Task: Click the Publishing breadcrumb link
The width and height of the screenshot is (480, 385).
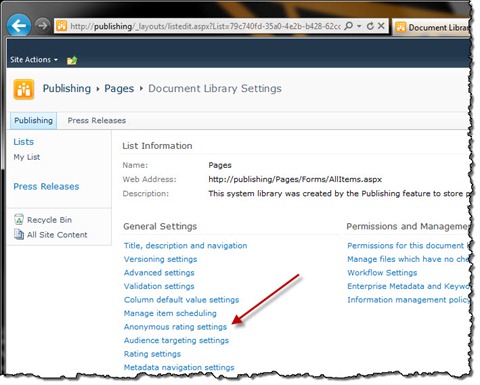Action: [x=67, y=88]
